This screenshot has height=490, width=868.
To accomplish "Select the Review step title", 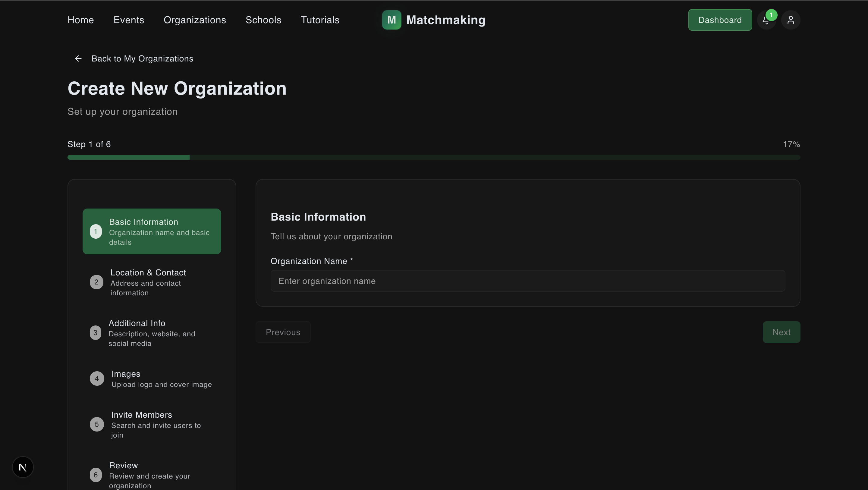I will [x=123, y=465].
